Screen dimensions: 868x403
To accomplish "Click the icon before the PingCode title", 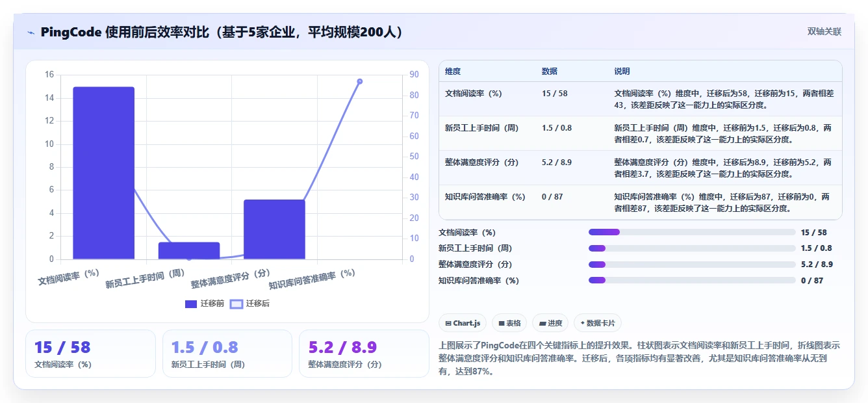I will point(31,32).
